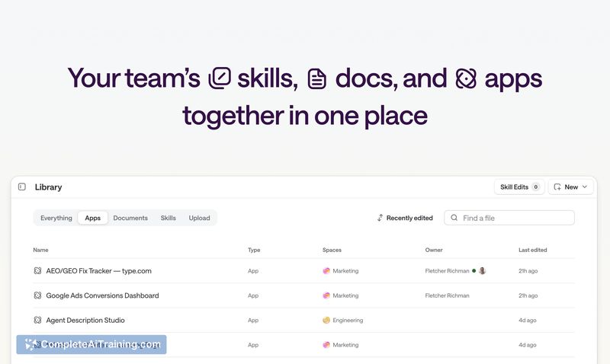
Task: Toggle the sidebar panel icon beside Library
Action: tap(22, 187)
